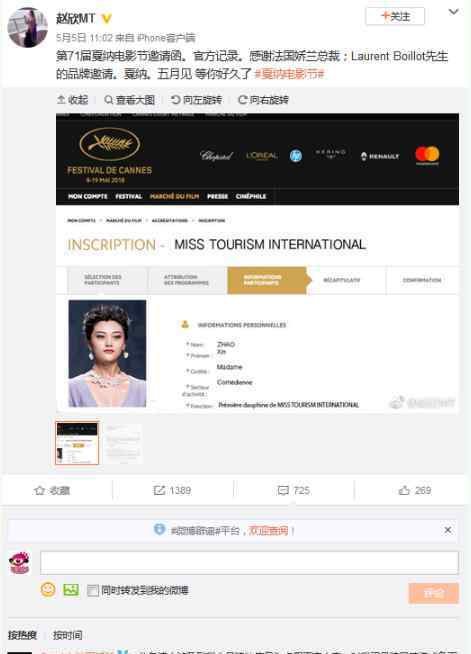
Task: Rotate the image left with 向左旋转
Action: click(x=196, y=100)
